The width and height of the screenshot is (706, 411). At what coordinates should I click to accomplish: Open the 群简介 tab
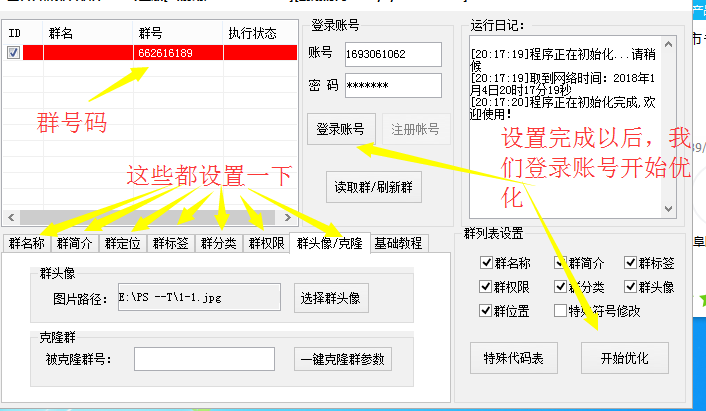point(75,244)
